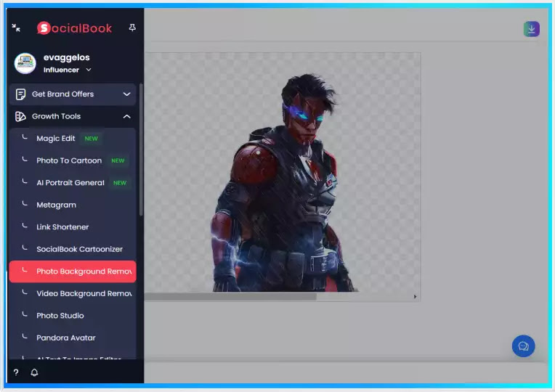Expand the Get Brand Offers section
This screenshot has height=392, width=555.
(73, 94)
